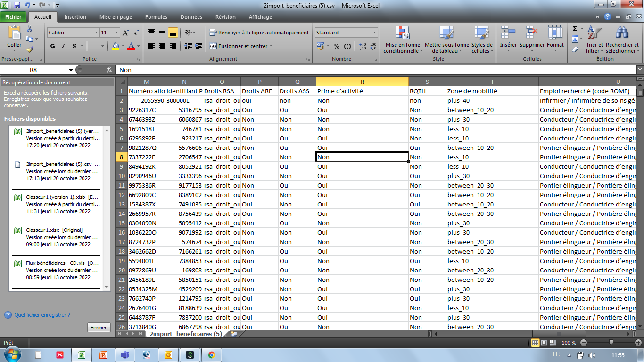Click the decrease font size icon
Image resolution: width=644 pixels, height=362 pixels.
tap(136, 33)
